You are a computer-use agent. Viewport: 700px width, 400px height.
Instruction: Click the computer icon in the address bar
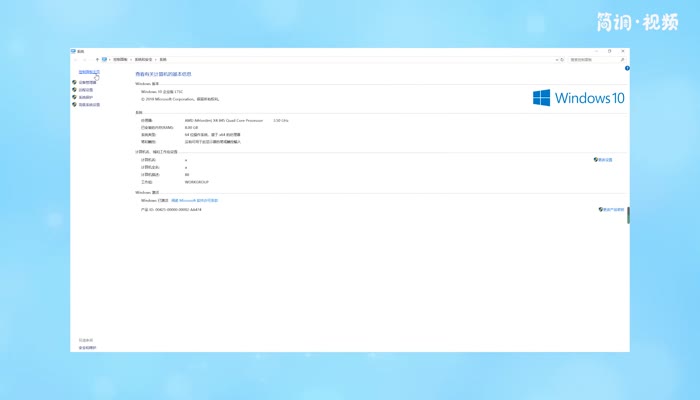(104, 60)
